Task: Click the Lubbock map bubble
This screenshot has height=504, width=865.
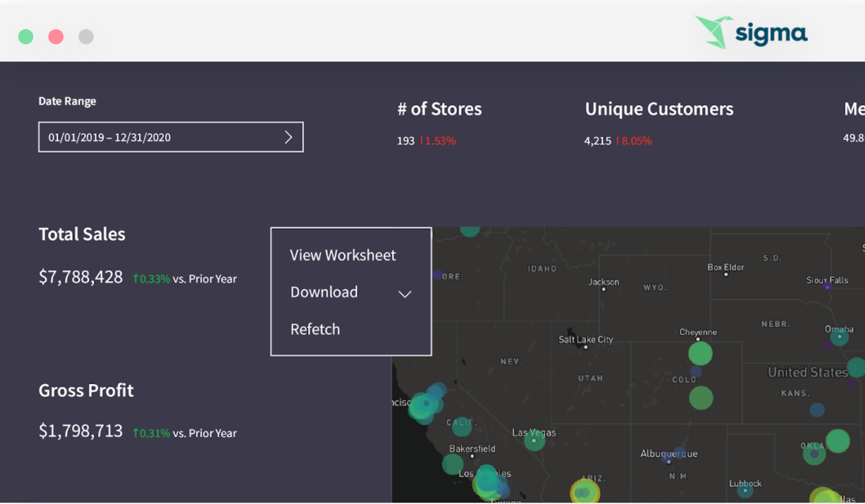Action: point(745,491)
